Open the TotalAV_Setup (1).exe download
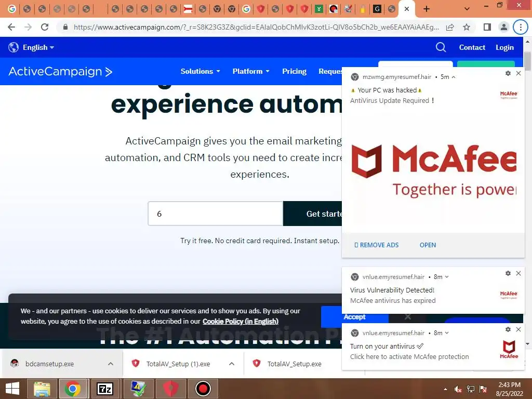Screen dimensions: 532x399 (178, 364)
